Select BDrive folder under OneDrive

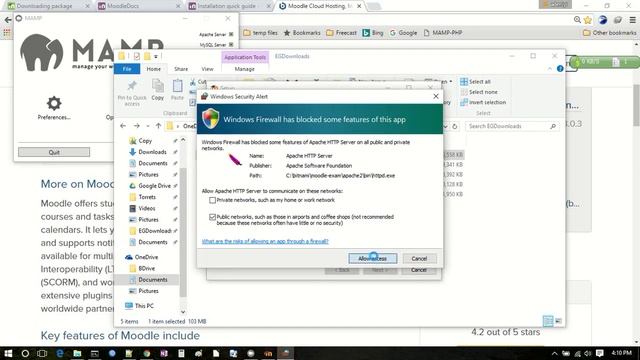(147, 269)
